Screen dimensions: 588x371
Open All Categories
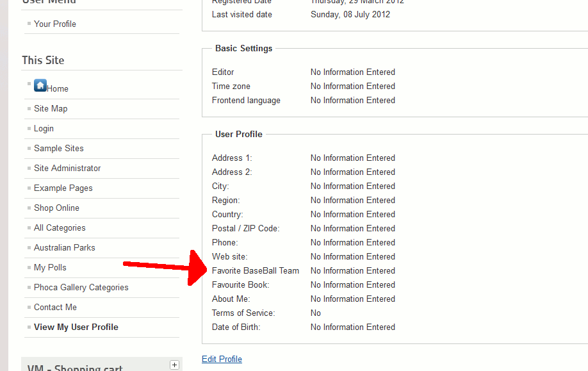(60, 228)
